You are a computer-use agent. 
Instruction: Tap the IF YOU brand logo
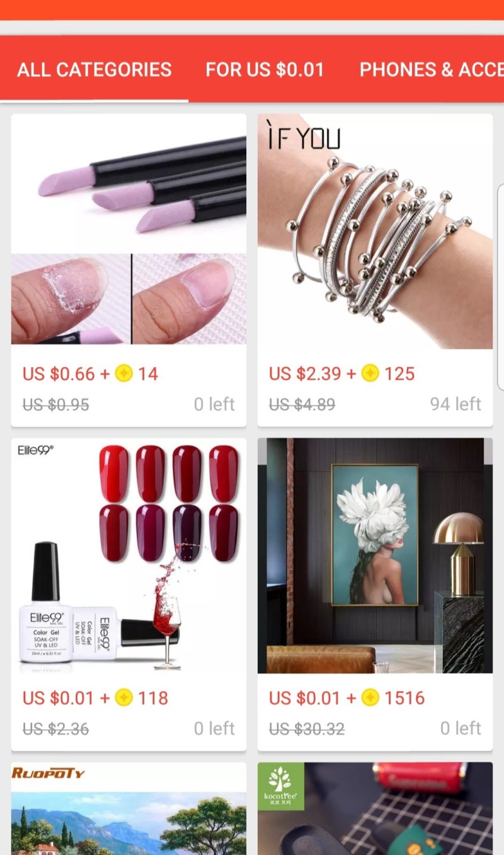click(x=303, y=136)
